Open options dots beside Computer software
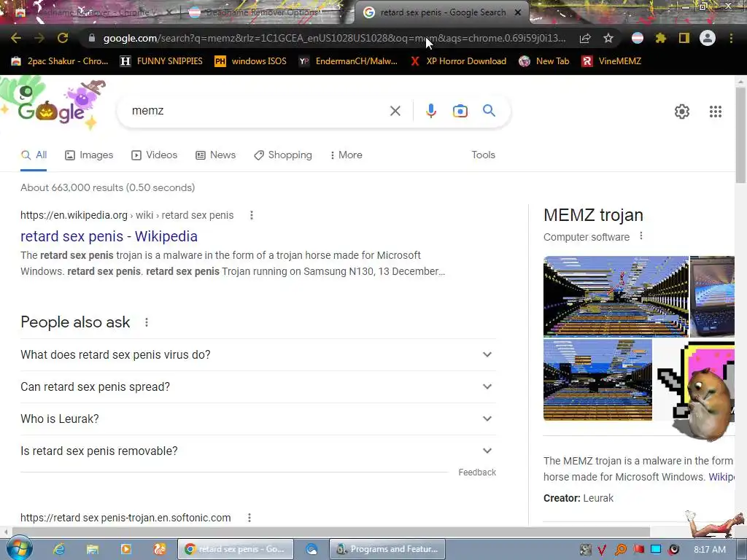The image size is (747, 560). tap(641, 236)
